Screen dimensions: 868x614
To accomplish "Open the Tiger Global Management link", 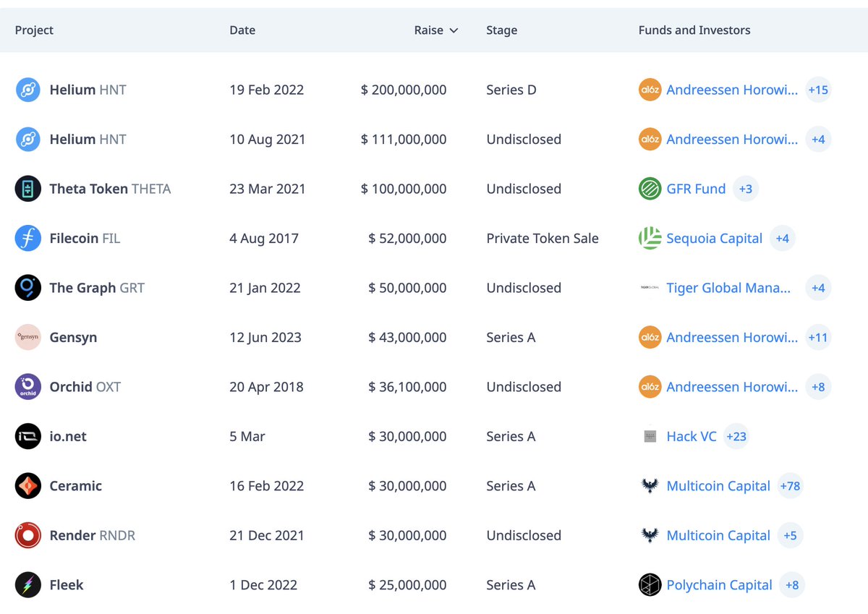I will tap(728, 288).
